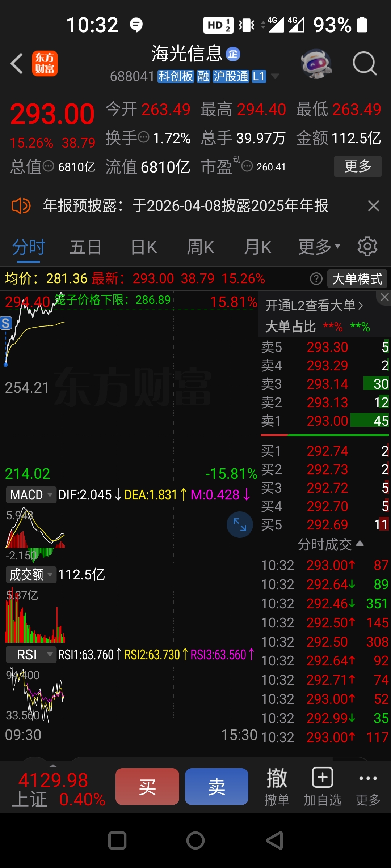Tap 加自选 add to watchlist icon

click(323, 787)
